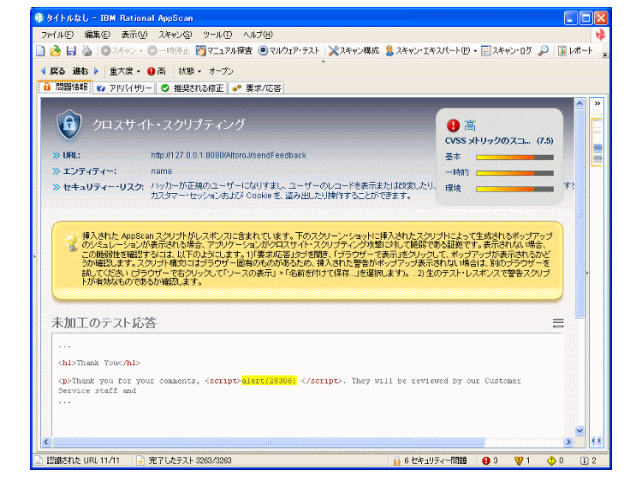Expand the セキュリティー・リスク section chevron

57,186
